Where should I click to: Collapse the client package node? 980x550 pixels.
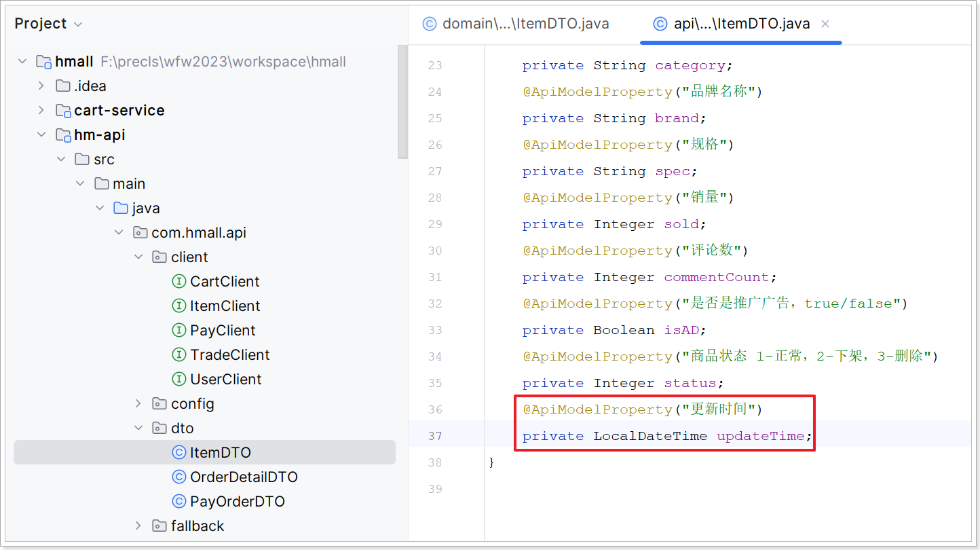click(138, 257)
